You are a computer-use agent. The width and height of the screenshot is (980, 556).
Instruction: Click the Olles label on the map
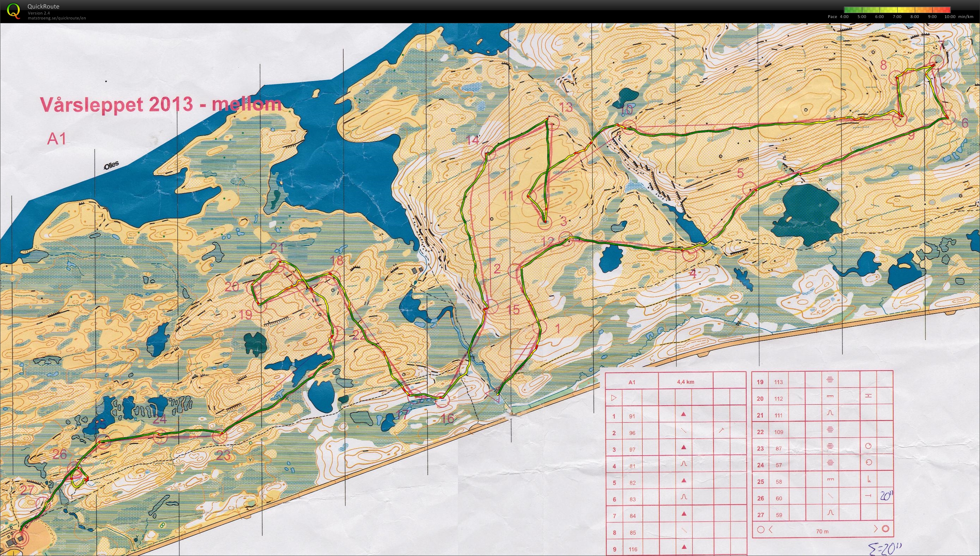111,165
